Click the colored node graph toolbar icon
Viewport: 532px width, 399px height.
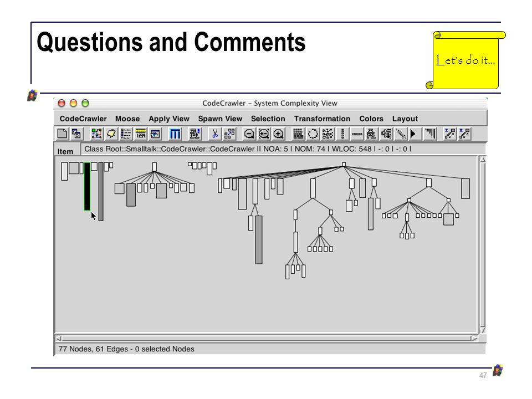pyautogui.click(x=96, y=134)
